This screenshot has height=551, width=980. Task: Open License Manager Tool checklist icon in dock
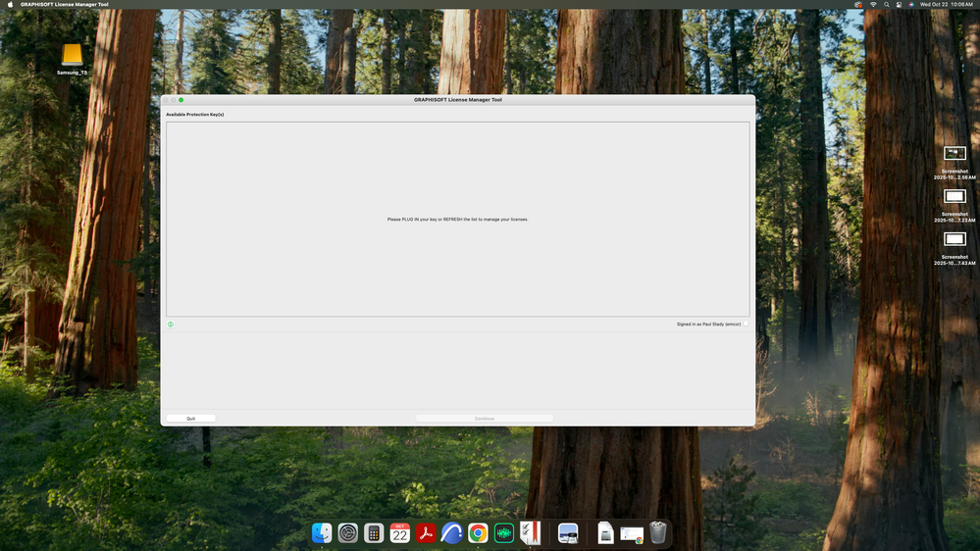530,533
